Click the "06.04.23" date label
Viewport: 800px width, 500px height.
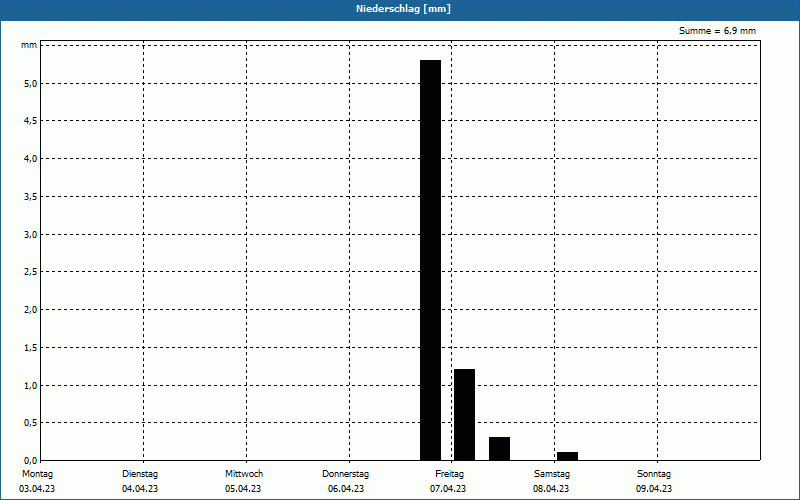(x=346, y=489)
